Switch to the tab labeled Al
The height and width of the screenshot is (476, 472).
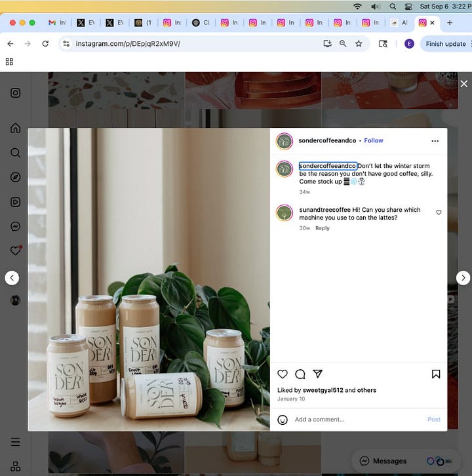pyautogui.click(x=399, y=22)
